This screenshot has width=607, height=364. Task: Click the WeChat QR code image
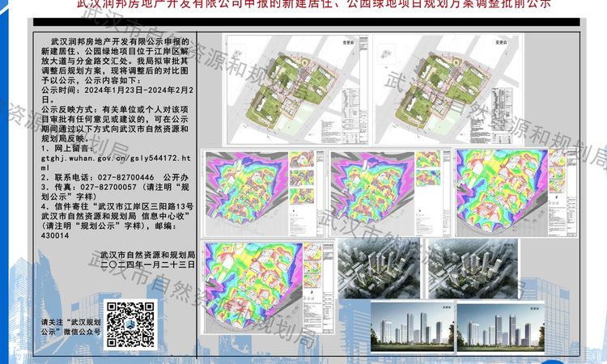pyautogui.click(x=130, y=324)
